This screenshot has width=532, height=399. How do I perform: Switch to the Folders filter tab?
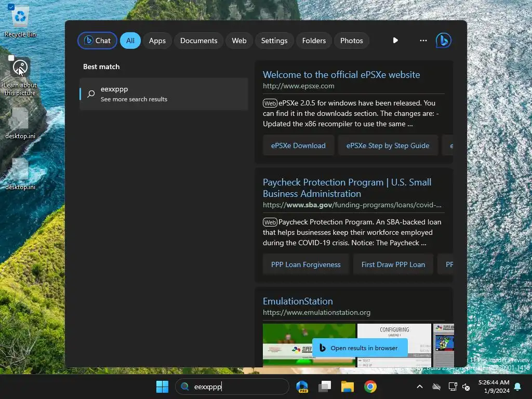click(x=314, y=41)
